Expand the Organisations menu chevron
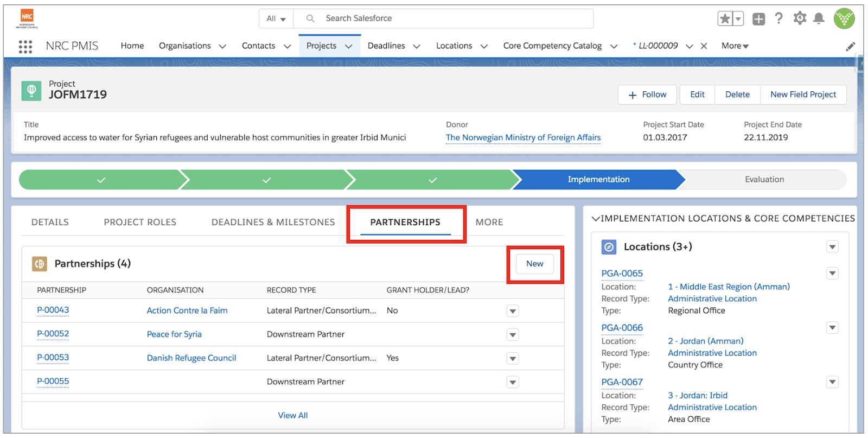 click(x=222, y=47)
